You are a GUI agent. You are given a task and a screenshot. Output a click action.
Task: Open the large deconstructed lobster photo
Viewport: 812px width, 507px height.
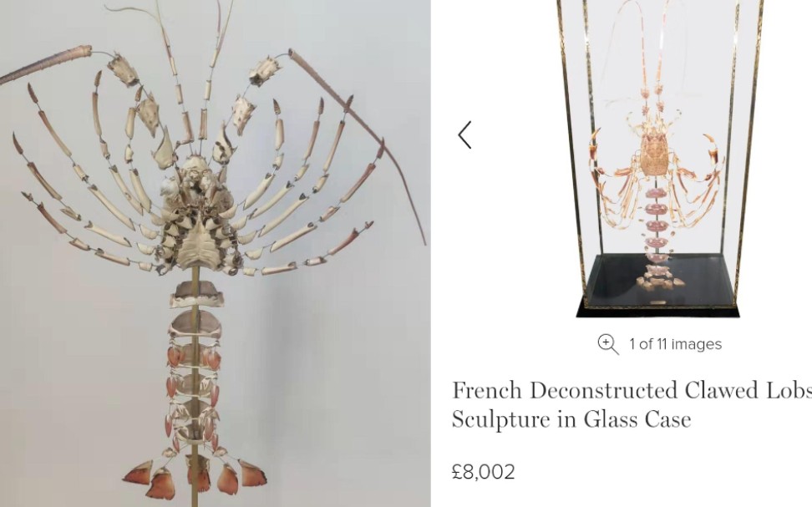click(215, 254)
